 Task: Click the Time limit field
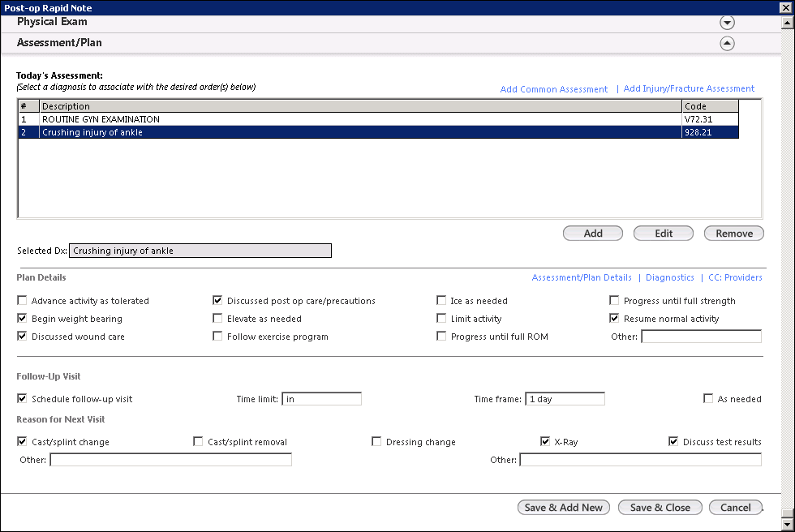click(x=321, y=399)
